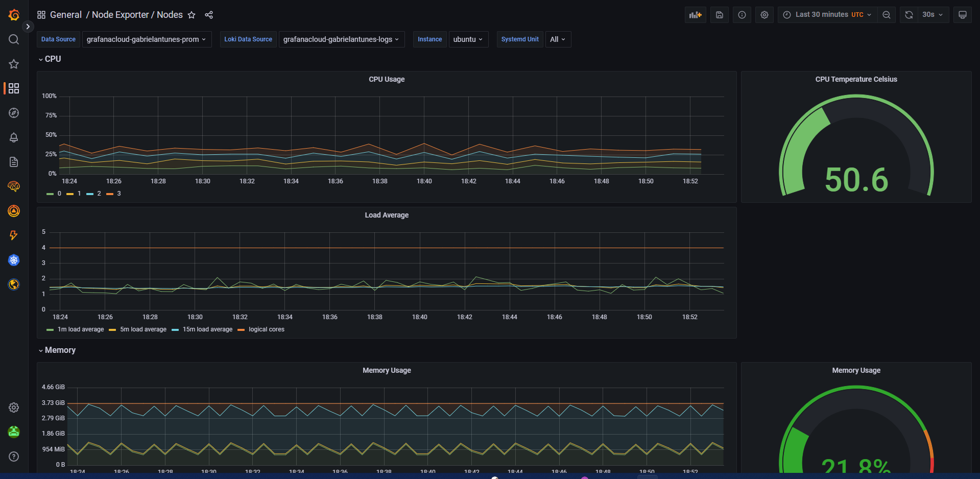Open the CPU Usage panel title menu

click(387, 79)
